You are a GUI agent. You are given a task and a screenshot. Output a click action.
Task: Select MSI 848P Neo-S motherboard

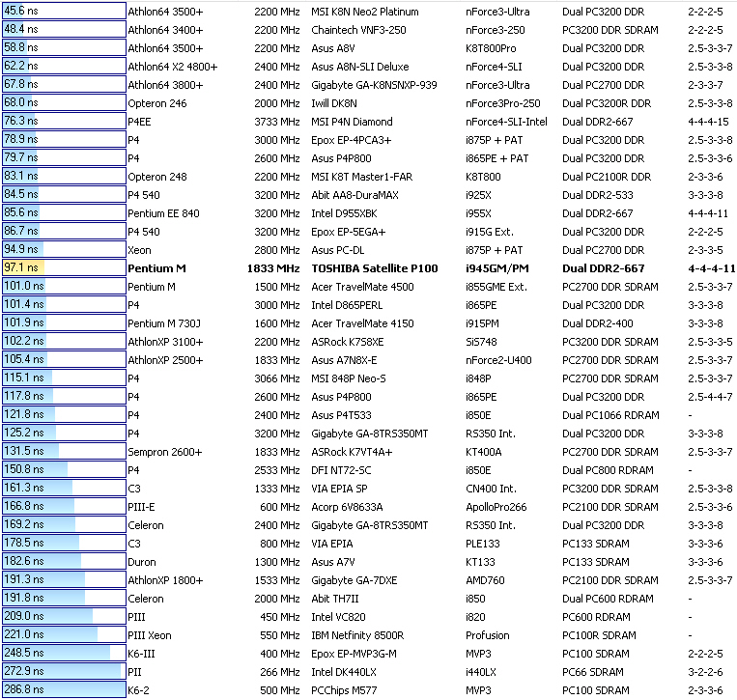349,378
